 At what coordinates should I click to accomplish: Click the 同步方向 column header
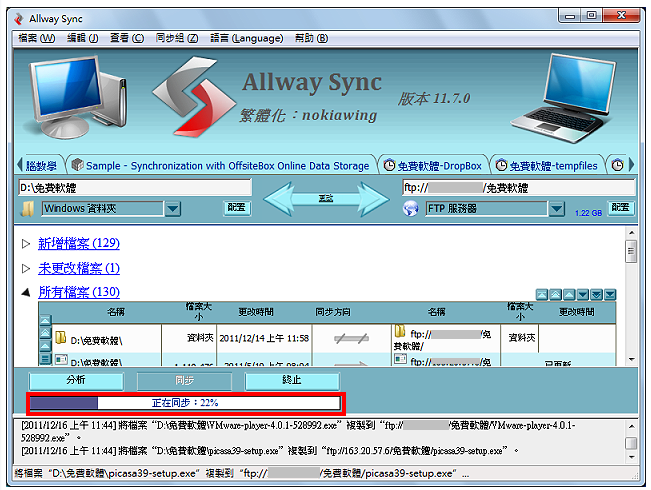pos(333,312)
